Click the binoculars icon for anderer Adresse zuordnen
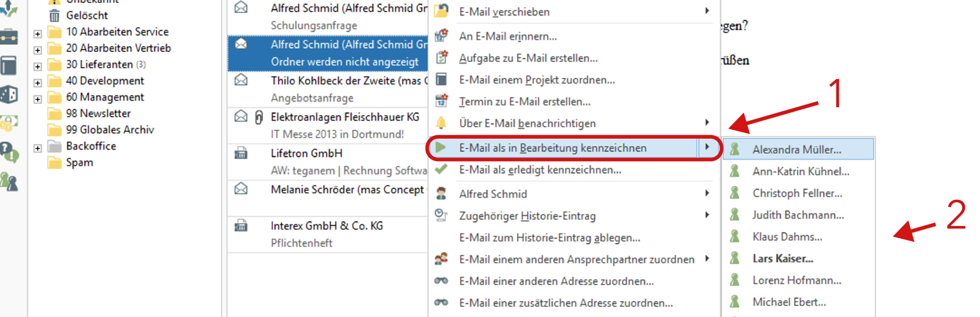 click(x=441, y=281)
